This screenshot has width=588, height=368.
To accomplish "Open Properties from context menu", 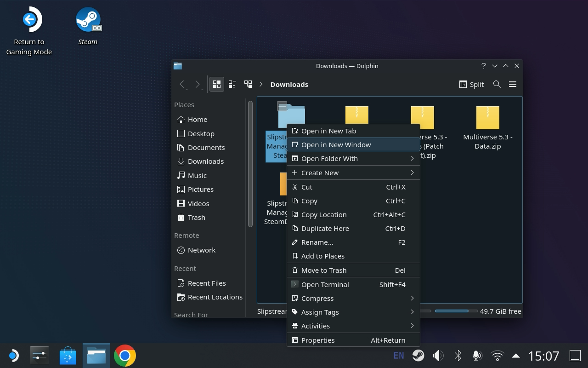I will coord(353,340).
